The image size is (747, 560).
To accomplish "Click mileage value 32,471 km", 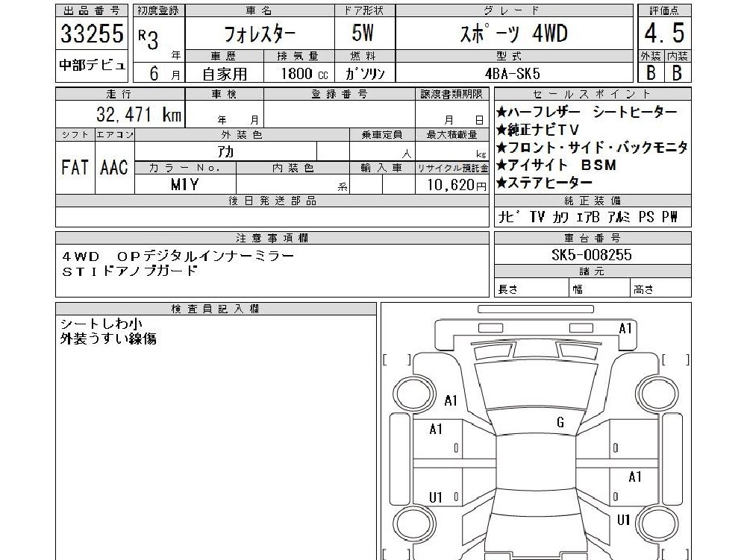I will [139, 114].
